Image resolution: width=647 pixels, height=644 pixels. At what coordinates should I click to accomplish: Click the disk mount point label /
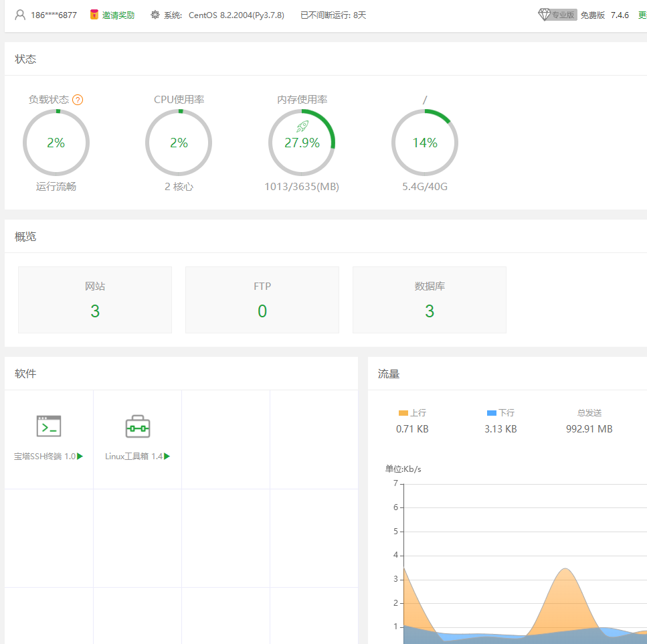pos(425,100)
